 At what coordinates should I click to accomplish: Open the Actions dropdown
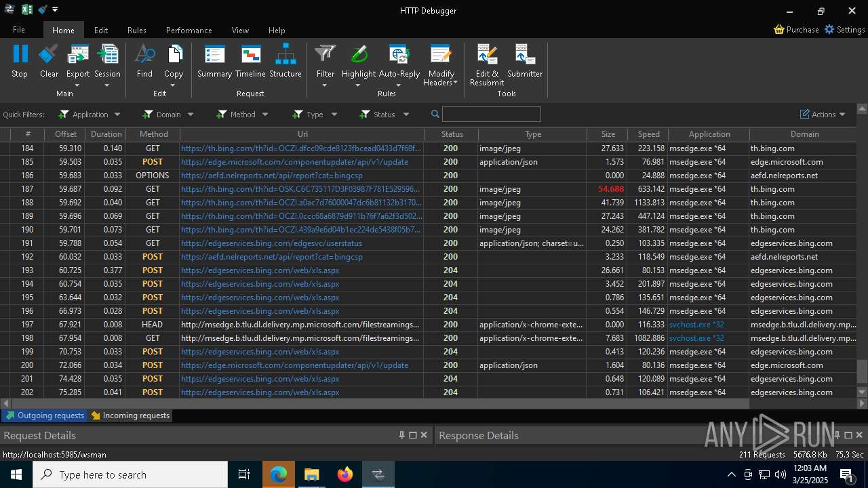pyautogui.click(x=823, y=115)
